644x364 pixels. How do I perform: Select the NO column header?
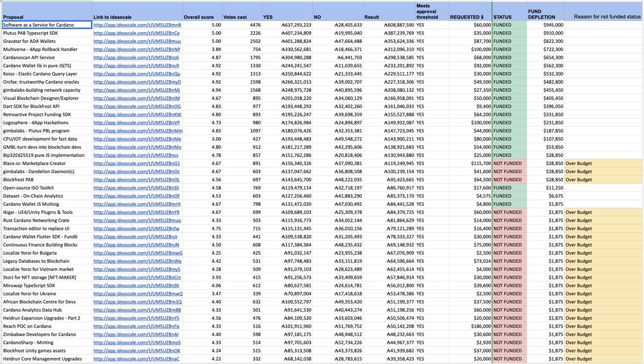337,11
